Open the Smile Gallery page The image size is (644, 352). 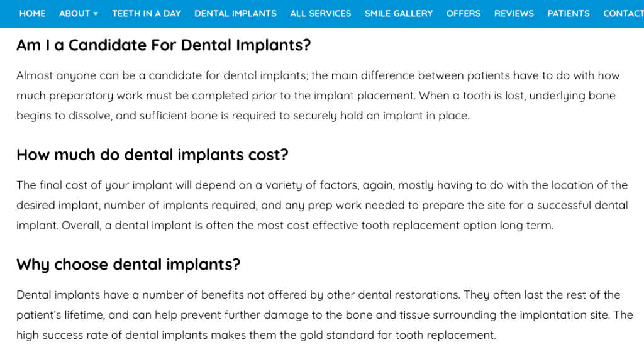399,14
